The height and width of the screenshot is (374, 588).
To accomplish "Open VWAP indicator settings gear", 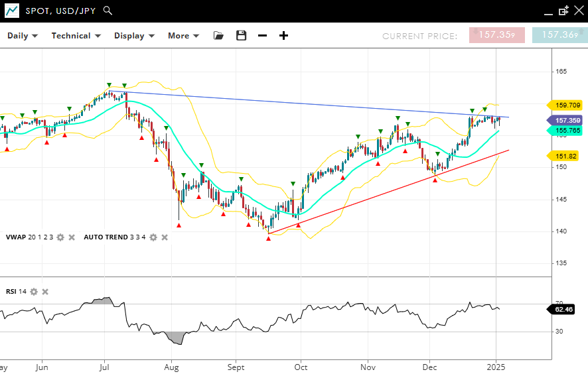I will click(60, 237).
